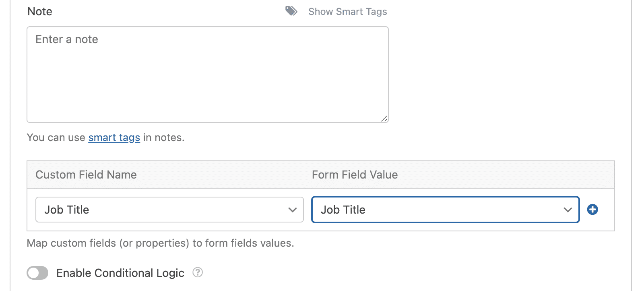Click the chevron on Form Field Value select

pyautogui.click(x=568, y=210)
